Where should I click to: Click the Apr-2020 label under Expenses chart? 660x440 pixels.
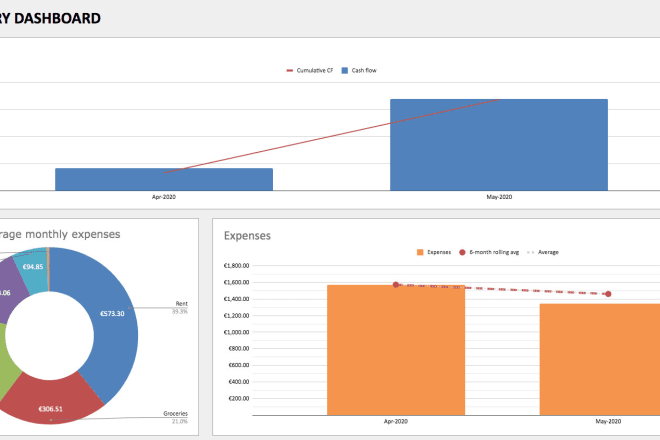(396, 421)
